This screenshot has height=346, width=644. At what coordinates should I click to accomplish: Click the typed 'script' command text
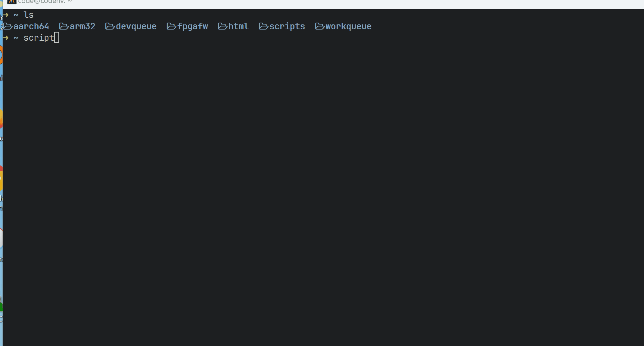39,38
